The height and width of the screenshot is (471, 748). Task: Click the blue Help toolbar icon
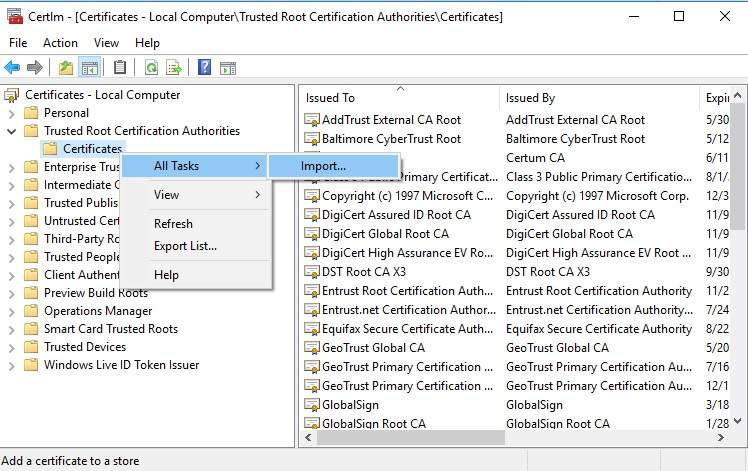coord(204,68)
